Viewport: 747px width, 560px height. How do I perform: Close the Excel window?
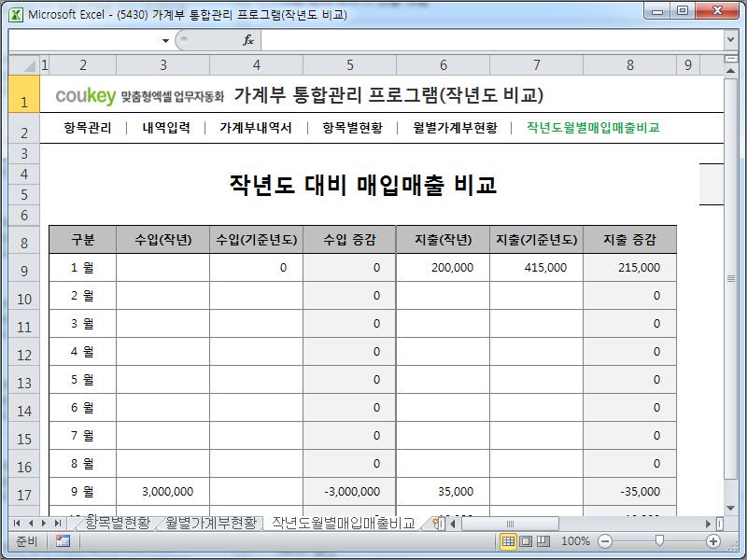[717, 11]
